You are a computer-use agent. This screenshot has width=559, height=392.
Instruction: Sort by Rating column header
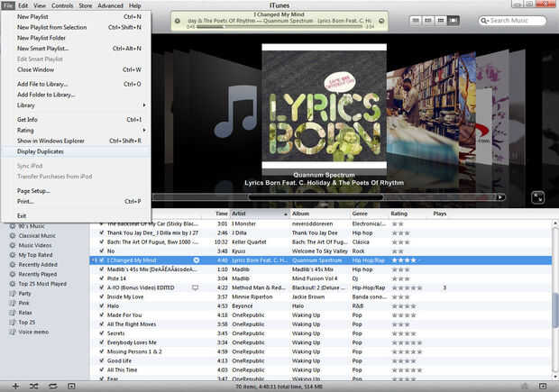[408, 214]
